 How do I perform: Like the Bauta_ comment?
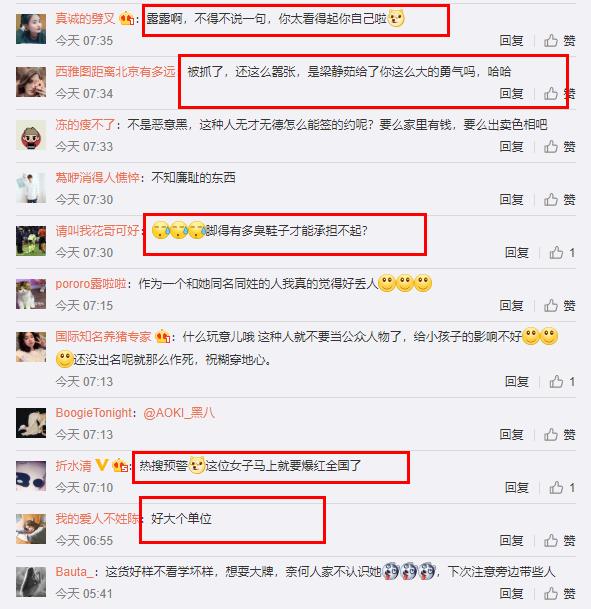pyautogui.click(x=559, y=593)
